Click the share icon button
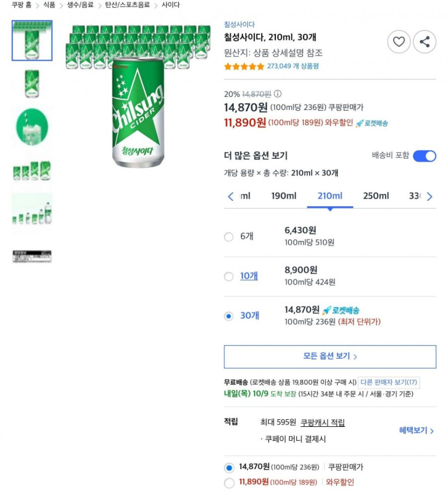 [x=424, y=42]
